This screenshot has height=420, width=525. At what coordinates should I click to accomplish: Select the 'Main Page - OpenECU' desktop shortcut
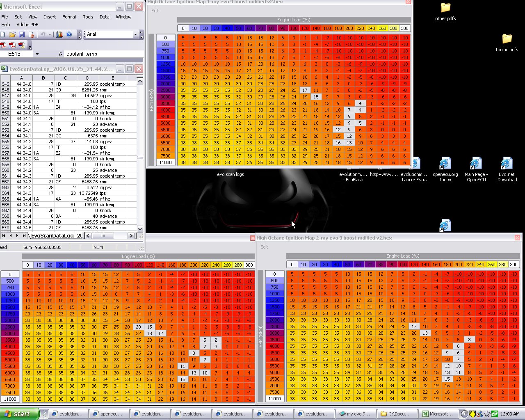point(476,169)
